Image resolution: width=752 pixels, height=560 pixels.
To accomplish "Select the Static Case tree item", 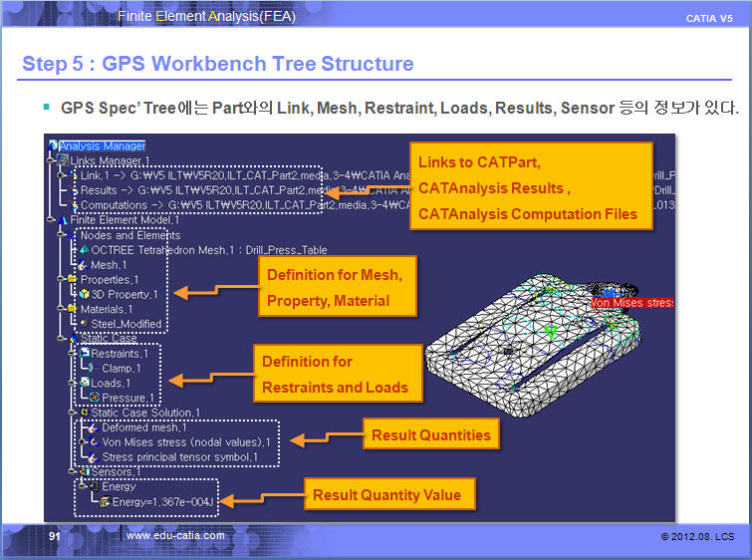I will 109,339.
